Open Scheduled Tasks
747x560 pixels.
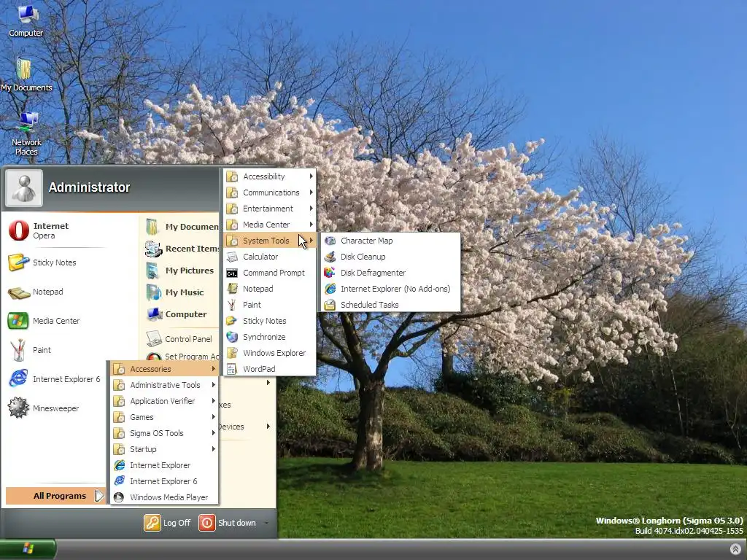click(390, 305)
